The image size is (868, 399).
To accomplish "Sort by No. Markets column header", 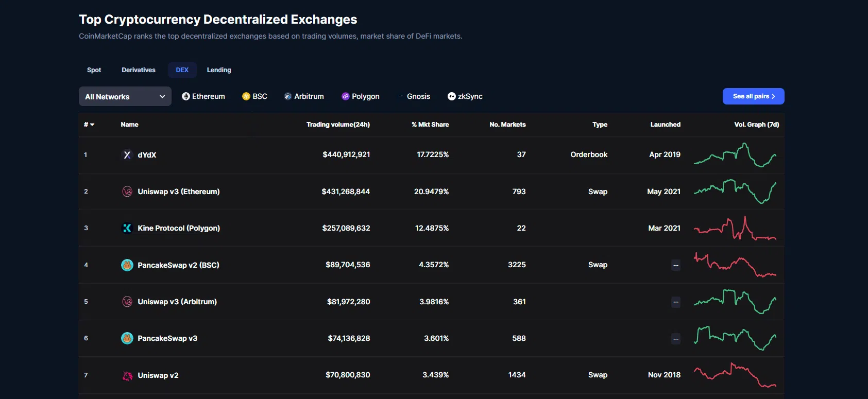I will [x=507, y=125].
